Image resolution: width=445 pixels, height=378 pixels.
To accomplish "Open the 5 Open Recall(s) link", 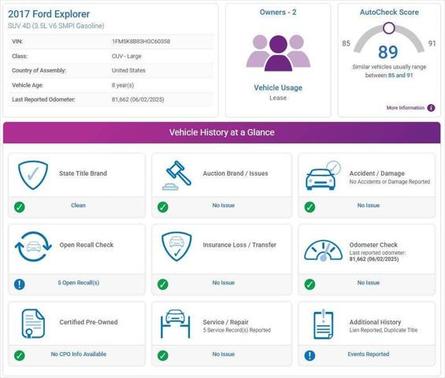I will [78, 283].
